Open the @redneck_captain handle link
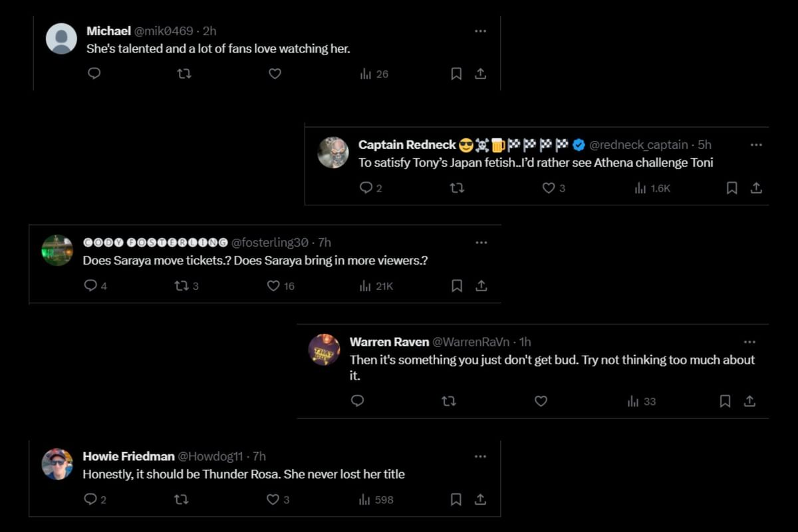 tap(638, 145)
